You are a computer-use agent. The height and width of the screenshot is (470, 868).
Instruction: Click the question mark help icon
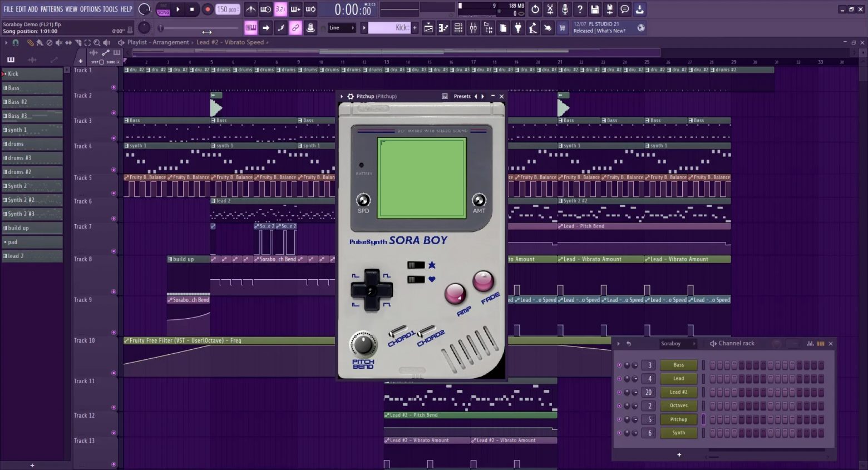coord(580,9)
